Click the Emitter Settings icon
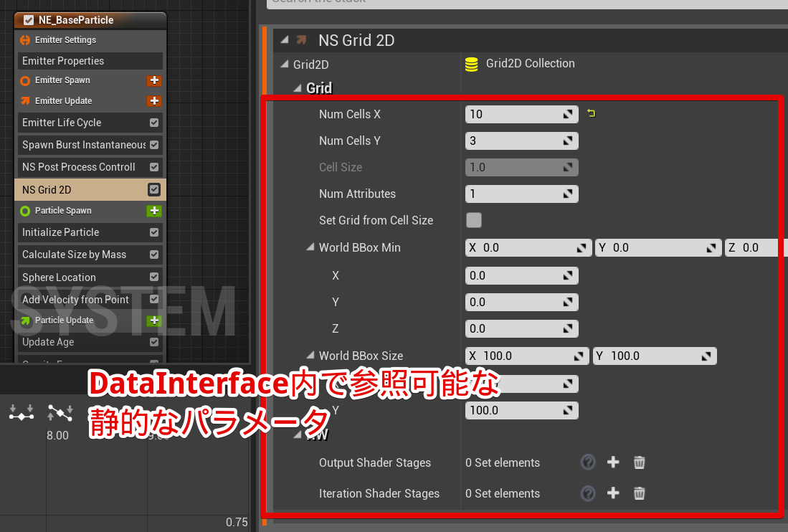The image size is (788, 532). coord(25,39)
